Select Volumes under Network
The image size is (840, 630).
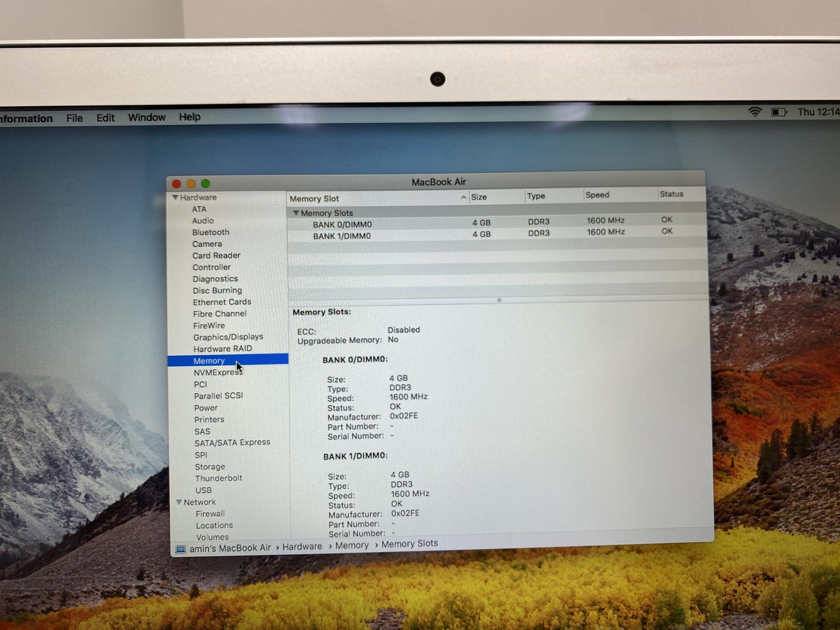[212, 537]
